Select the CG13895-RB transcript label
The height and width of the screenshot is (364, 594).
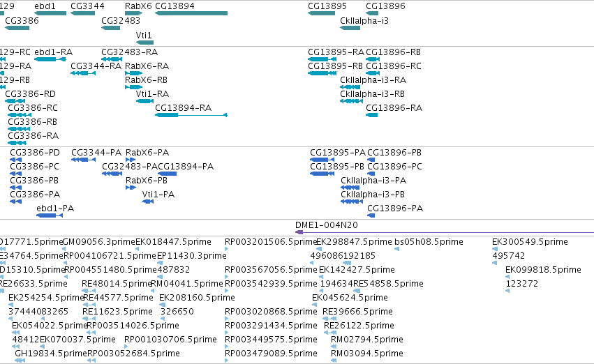[x=336, y=66]
